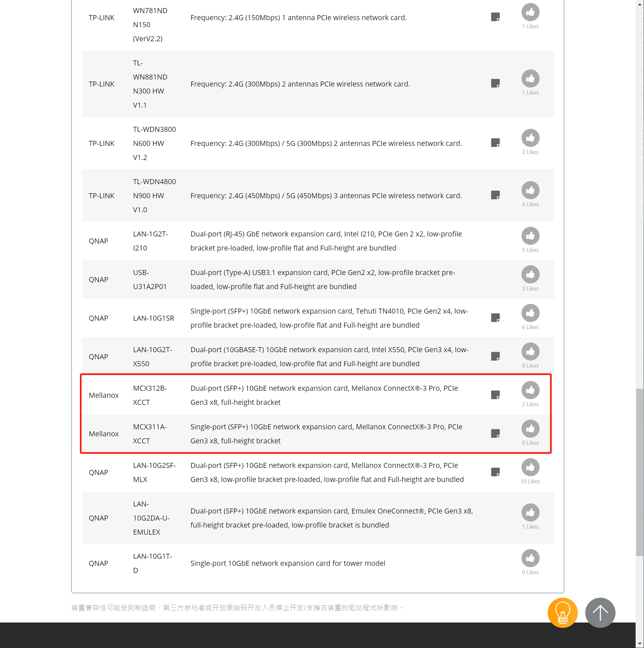The width and height of the screenshot is (644, 648).
Task: Click the Intel X550 card description
Action: [329, 357]
